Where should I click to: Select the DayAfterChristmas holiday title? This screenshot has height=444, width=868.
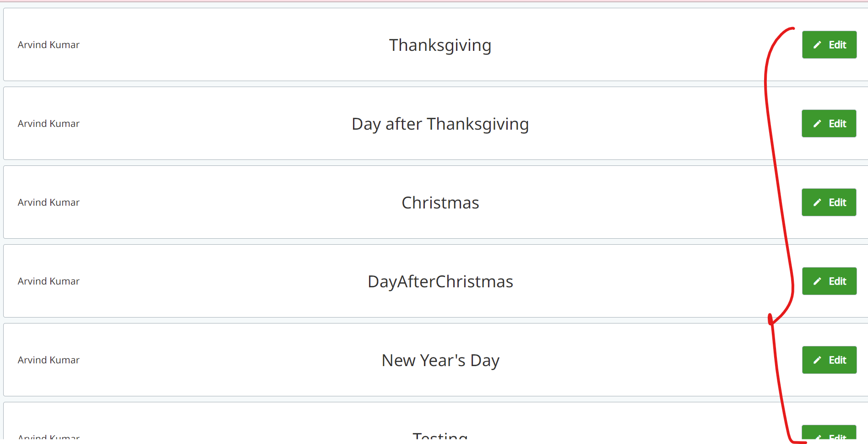440,282
